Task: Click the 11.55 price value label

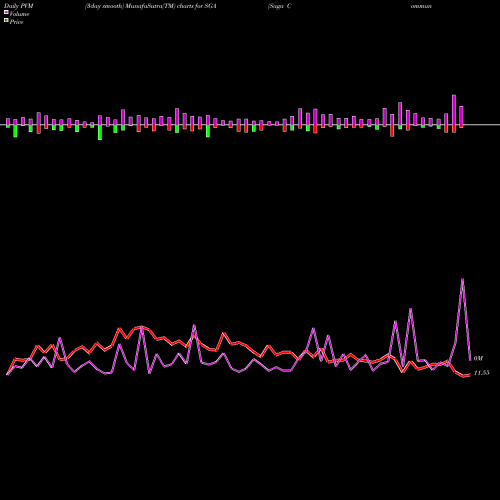Action: [x=481, y=373]
